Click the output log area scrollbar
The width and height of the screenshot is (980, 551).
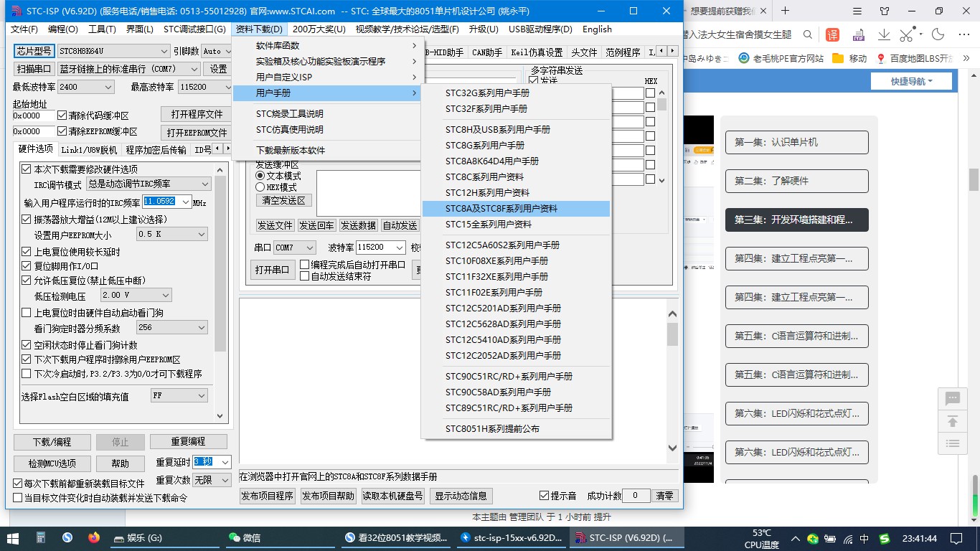pyautogui.click(x=672, y=380)
